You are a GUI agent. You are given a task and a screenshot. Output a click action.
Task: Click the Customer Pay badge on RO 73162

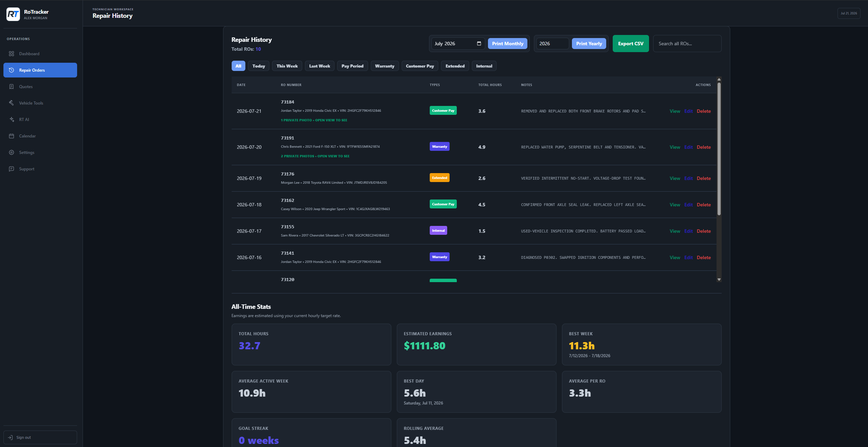(x=443, y=204)
